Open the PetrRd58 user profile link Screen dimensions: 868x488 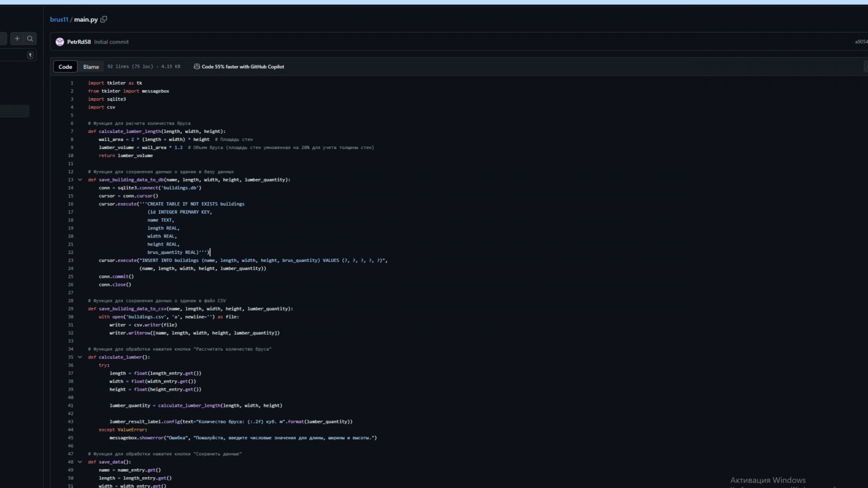tap(79, 42)
